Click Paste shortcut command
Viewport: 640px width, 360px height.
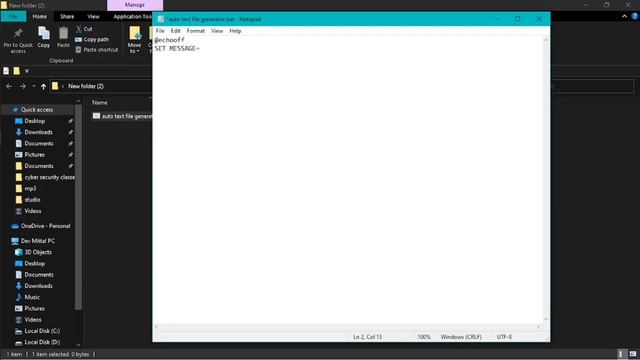[97, 50]
